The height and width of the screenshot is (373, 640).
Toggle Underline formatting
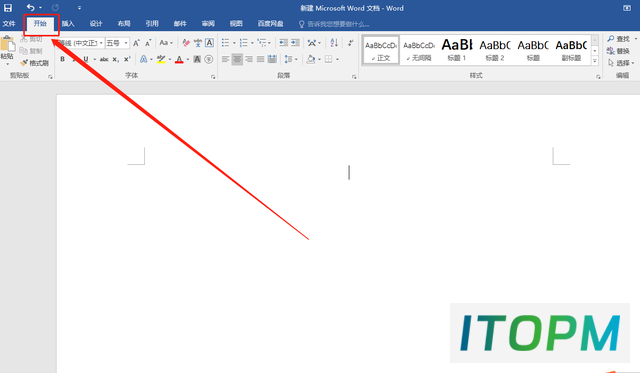[86, 59]
